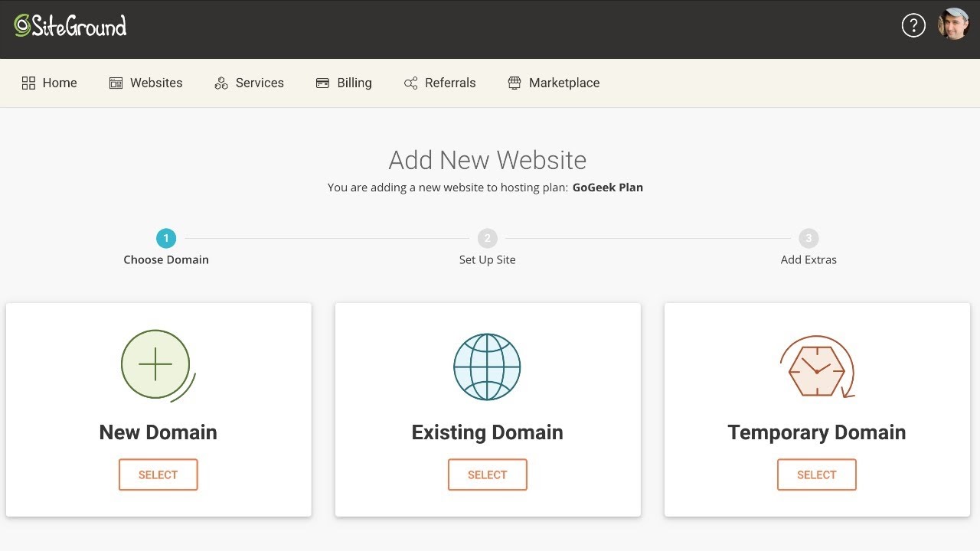Click the Referrals share icon
The image size is (980, 551).
click(x=412, y=82)
